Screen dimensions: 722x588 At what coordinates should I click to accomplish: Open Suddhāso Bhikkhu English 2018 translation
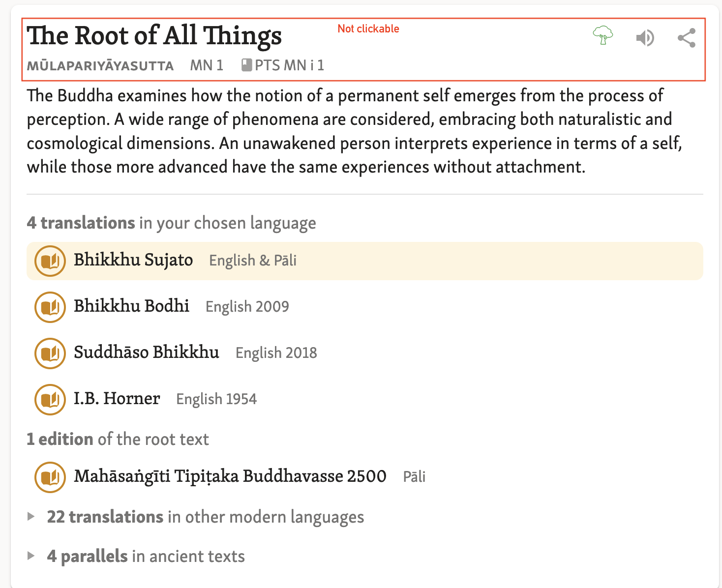click(x=365, y=353)
